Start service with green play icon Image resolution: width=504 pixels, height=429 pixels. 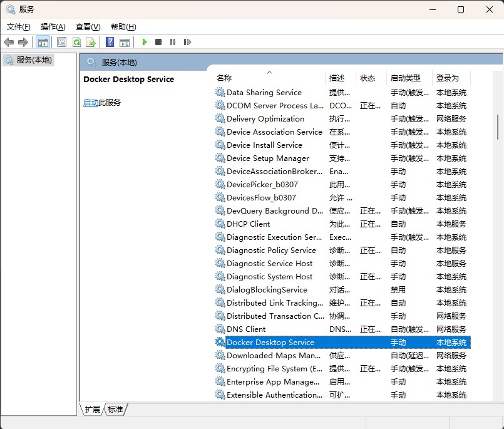(x=145, y=42)
